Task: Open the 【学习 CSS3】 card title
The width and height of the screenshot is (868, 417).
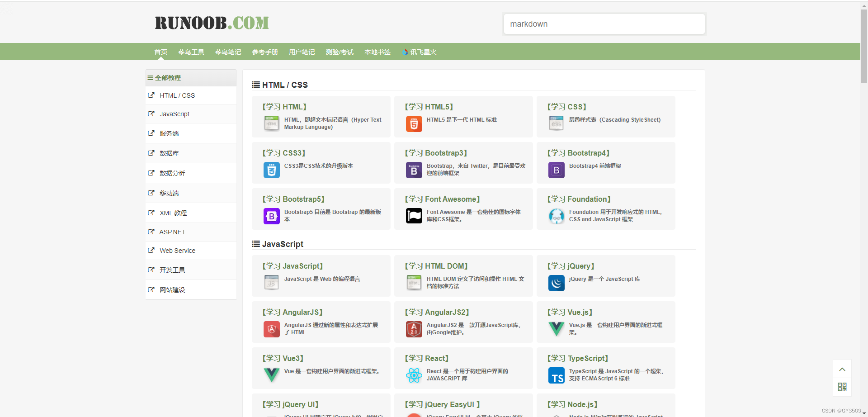Action: 284,153
